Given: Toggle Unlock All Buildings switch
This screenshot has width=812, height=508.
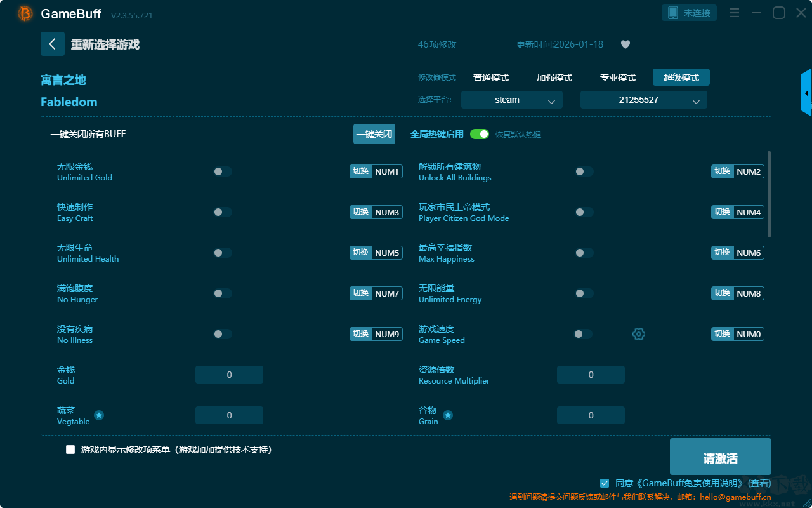Looking at the screenshot, I should (x=584, y=171).
